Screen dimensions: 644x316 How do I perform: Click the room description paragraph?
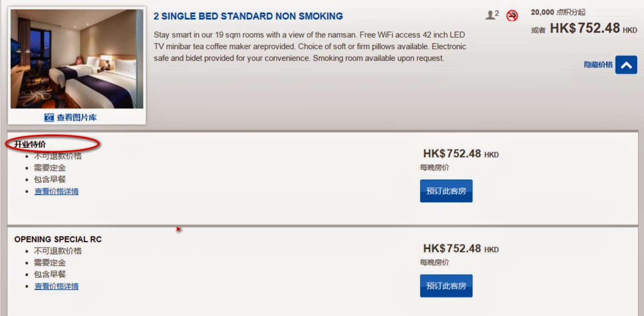coord(310,46)
